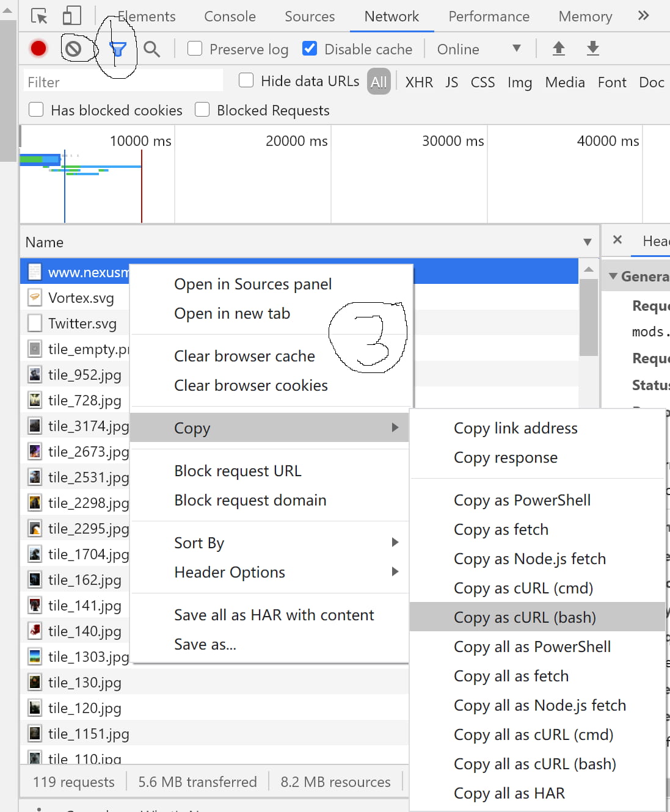Click the tile_728.jpg thumbnail icon
This screenshot has height=812, width=670.
point(35,401)
